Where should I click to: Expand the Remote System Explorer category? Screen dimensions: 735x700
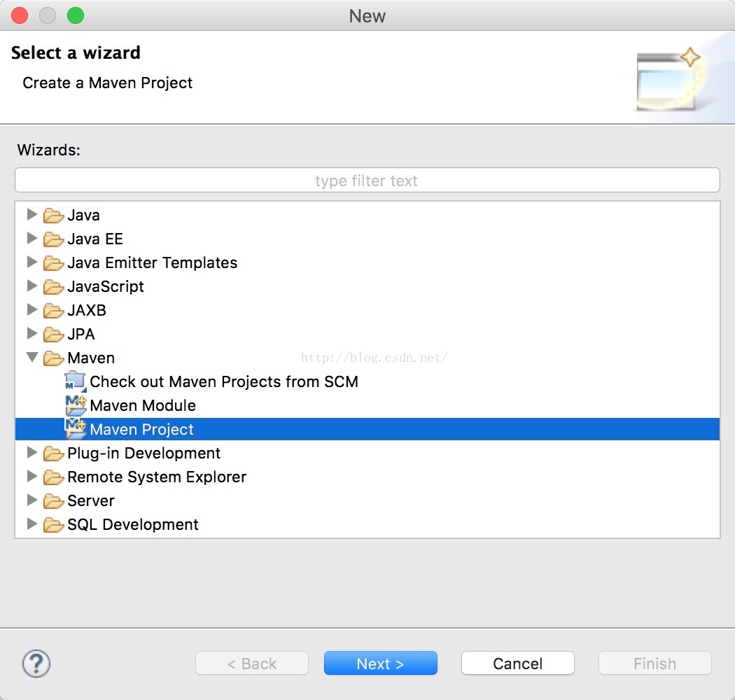(32, 477)
